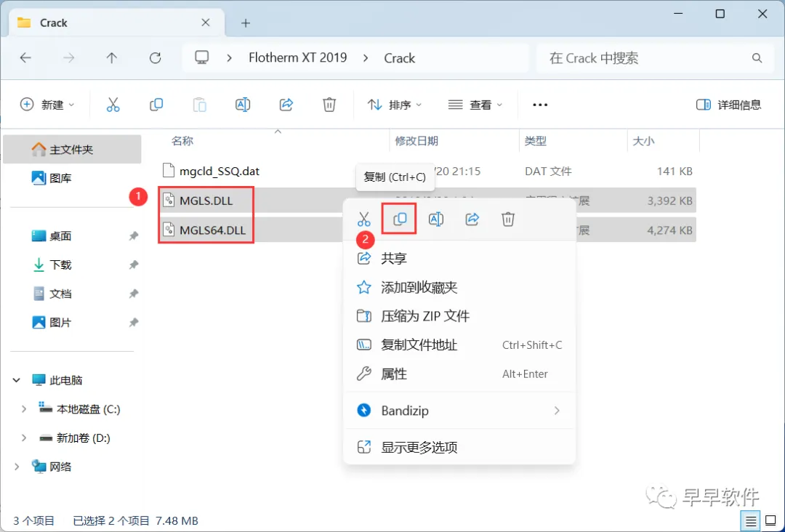Image resolution: width=785 pixels, height=532 pixels.
Task: Go back with the back arrow
Action: tap(25, 58)
